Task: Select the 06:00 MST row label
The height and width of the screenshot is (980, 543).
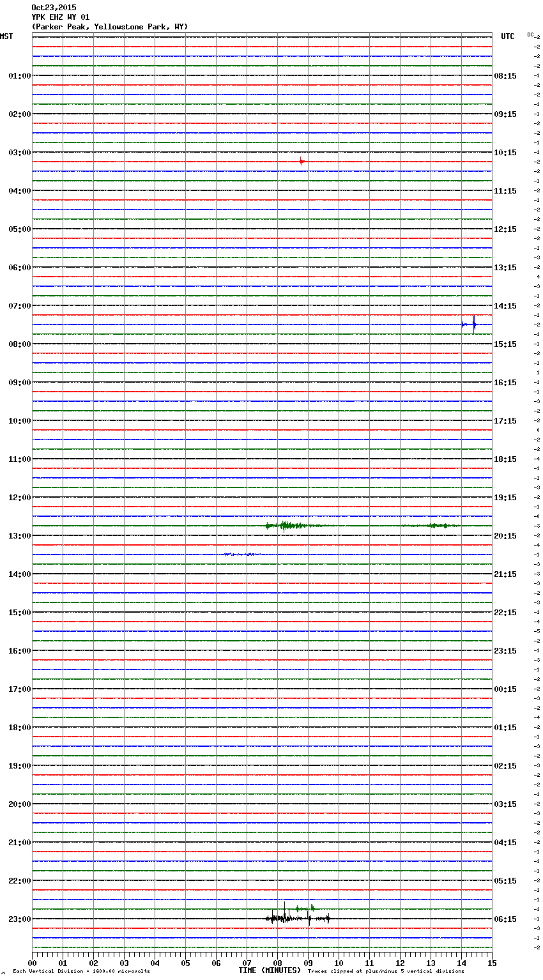Action: point(20,268)
